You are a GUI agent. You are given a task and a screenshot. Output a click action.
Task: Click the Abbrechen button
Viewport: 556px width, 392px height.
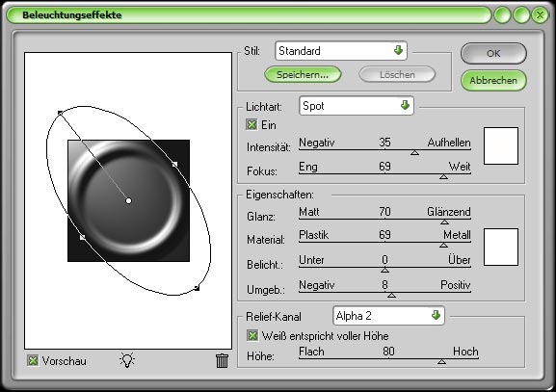point(493,81)
